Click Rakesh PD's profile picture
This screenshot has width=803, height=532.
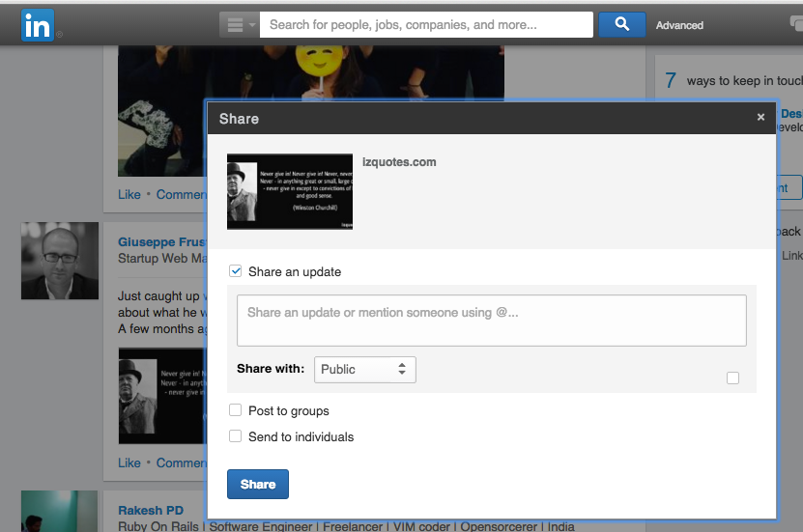point(60,511)
